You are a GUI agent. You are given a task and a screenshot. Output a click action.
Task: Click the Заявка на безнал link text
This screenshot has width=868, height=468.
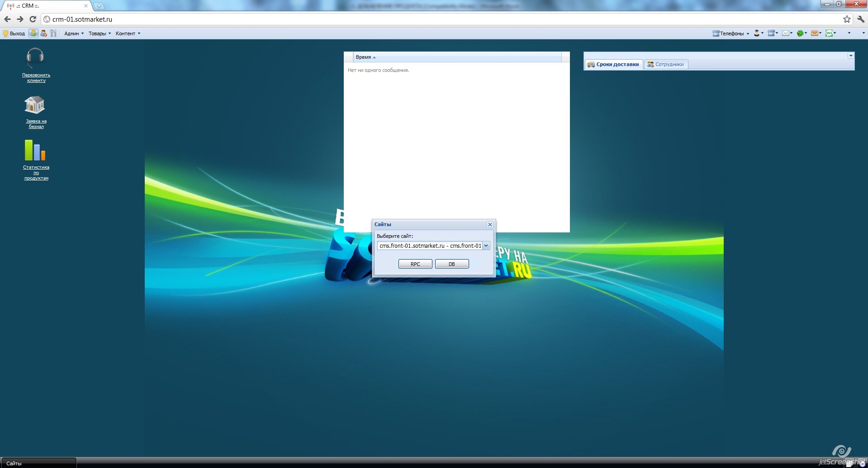pos(36,124)
